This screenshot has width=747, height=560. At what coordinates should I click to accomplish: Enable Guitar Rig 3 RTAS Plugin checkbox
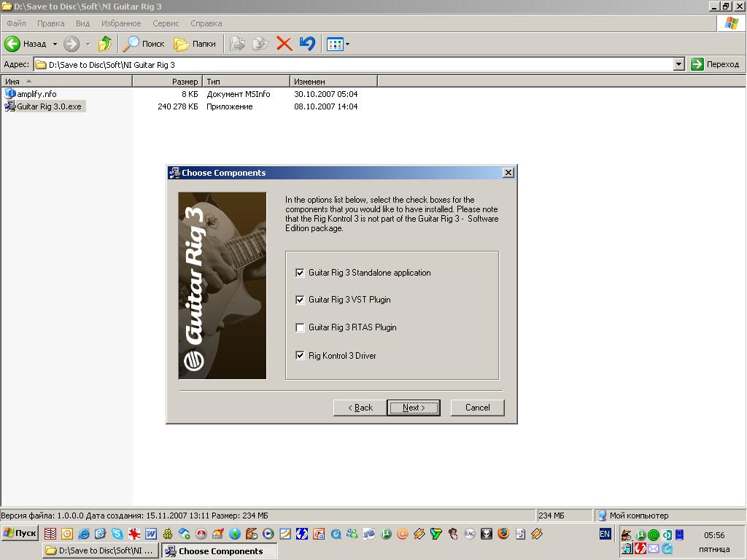300,327
